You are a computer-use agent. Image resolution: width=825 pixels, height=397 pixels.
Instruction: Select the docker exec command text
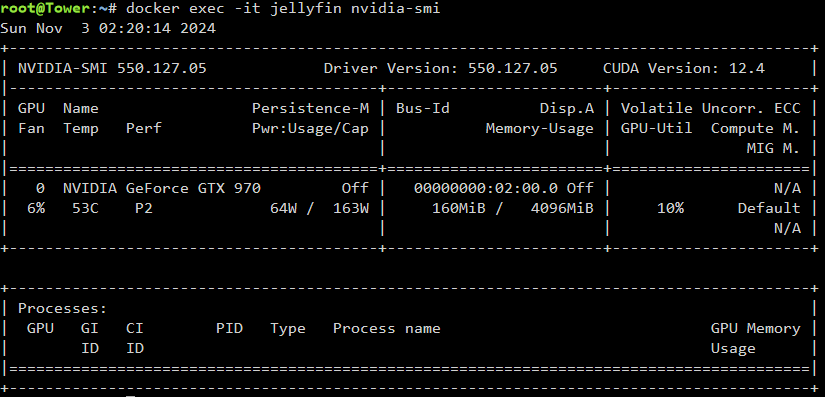(x=283, y=8)
